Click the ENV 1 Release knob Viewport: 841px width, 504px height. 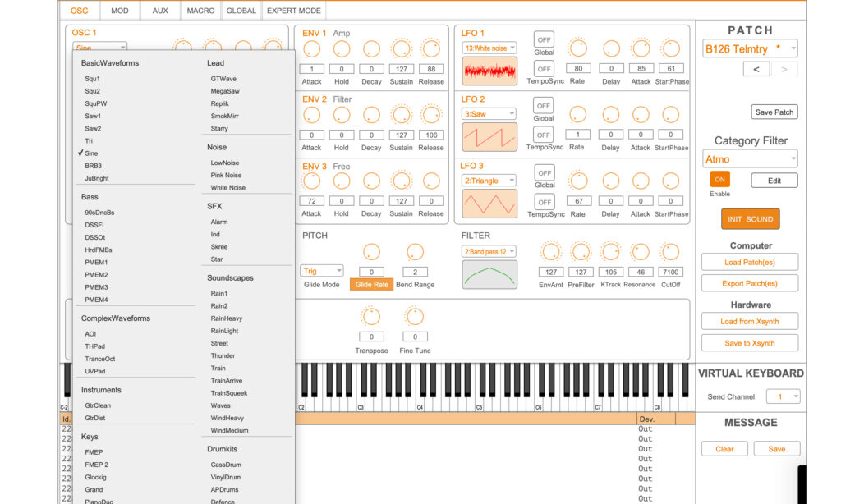[x=430, y=48]
